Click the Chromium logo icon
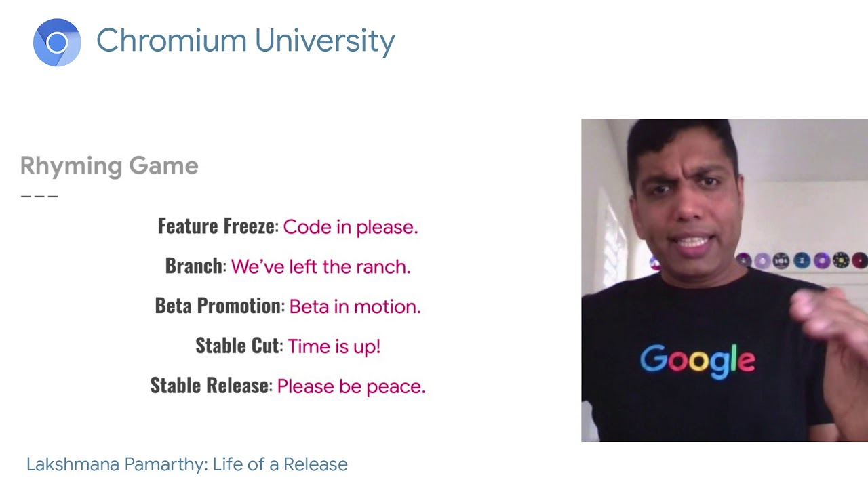This screenshot has height=488, width=868. coord(57,43)
